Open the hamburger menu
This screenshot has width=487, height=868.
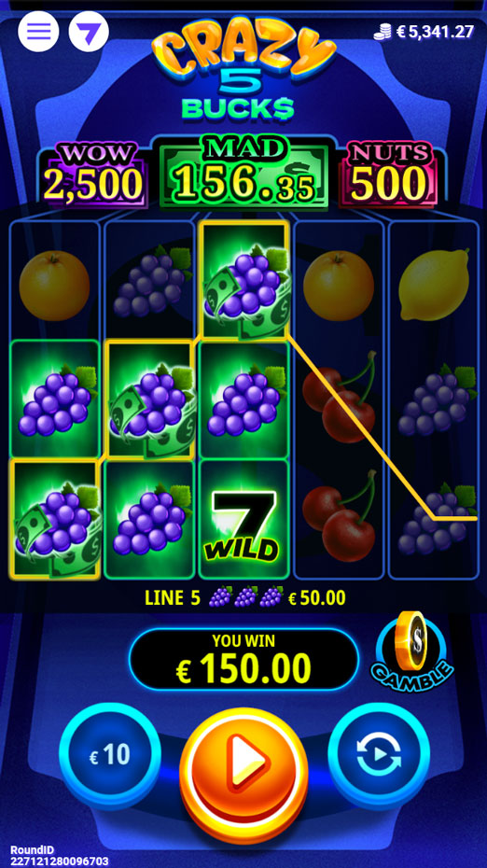click(x=38, y=31)
